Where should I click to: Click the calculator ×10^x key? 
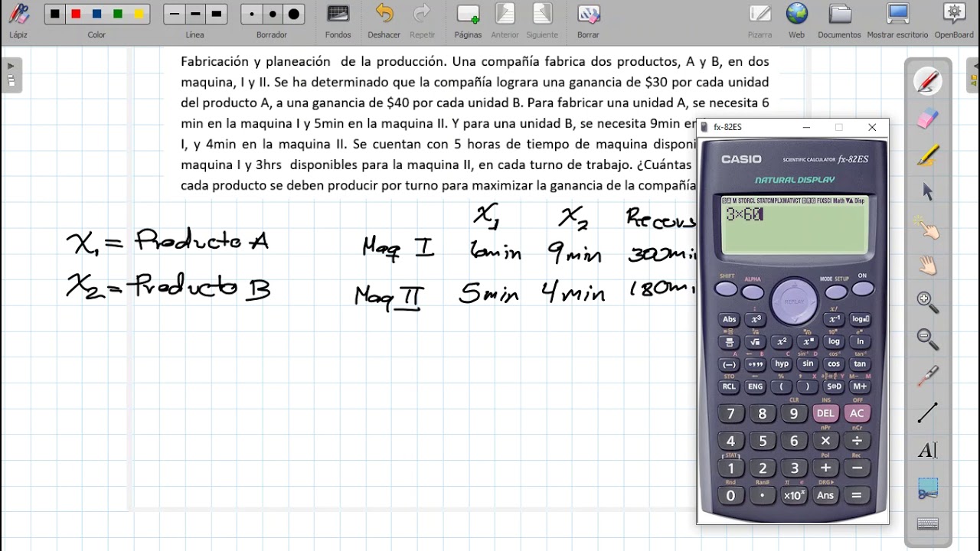(x=794, y=495)
